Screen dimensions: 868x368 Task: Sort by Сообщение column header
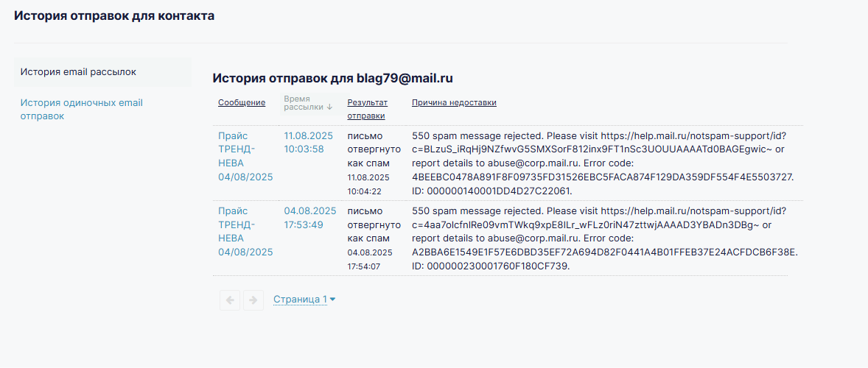tap(242, 102)
